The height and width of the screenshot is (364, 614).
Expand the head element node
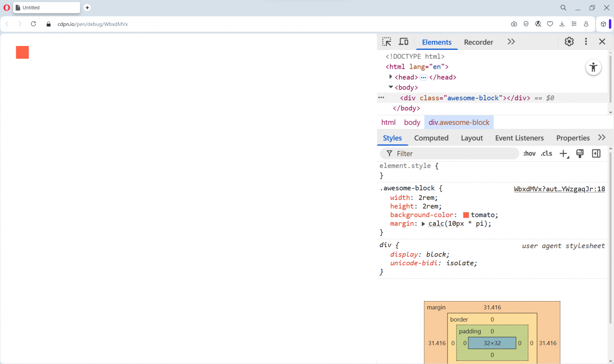pos(390,77)
